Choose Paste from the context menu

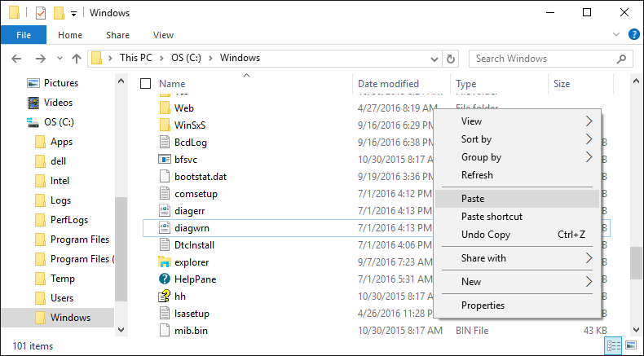[517, 199]
